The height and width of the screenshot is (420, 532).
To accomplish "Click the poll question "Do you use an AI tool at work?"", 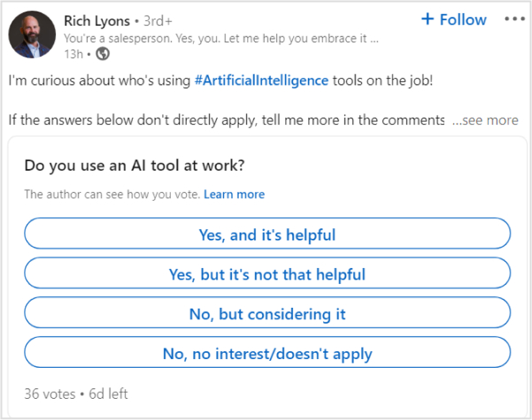I will coord(135,164).
